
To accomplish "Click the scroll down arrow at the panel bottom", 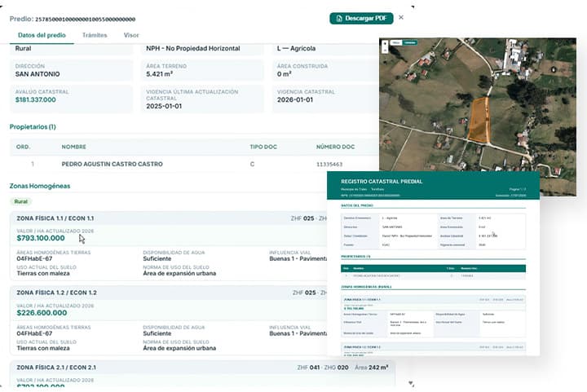I will [x=411, y=383].
